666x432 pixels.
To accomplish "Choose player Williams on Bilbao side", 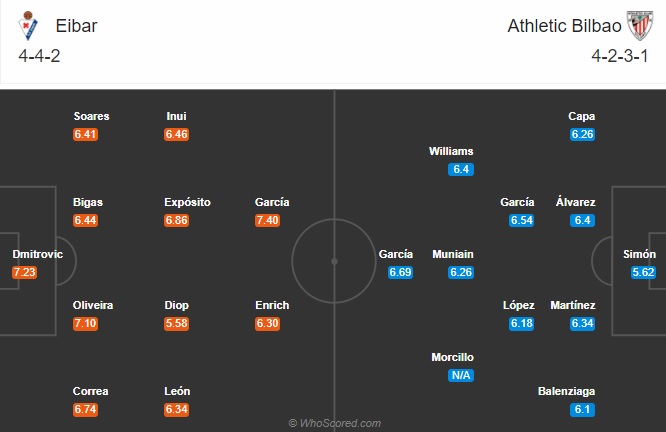I will (x=451, y=151).
